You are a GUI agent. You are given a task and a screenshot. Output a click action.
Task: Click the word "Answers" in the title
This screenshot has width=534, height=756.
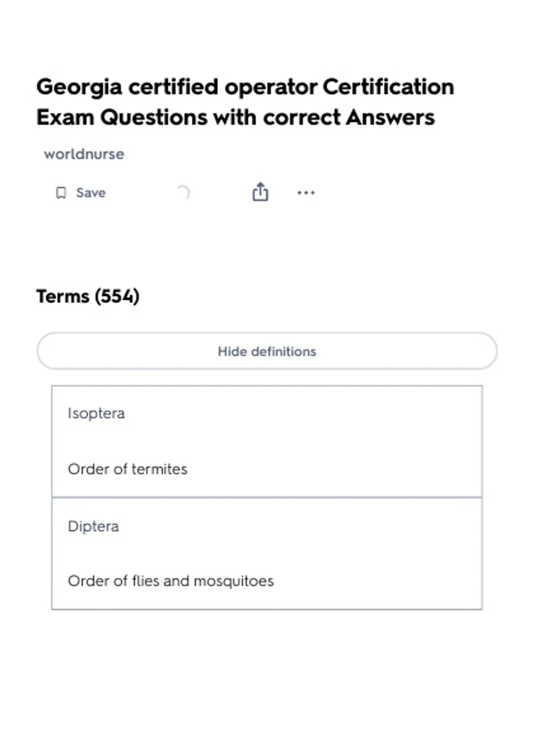click(390, 117)
